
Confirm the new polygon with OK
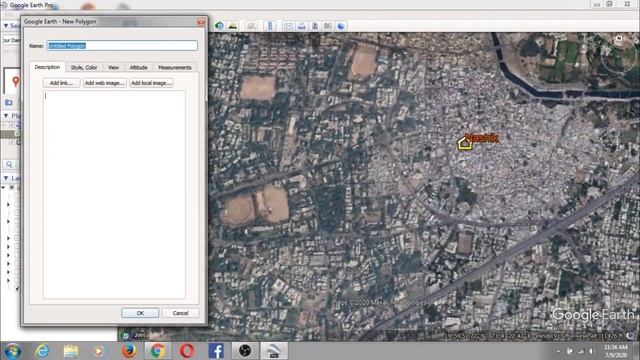[140, 313]
